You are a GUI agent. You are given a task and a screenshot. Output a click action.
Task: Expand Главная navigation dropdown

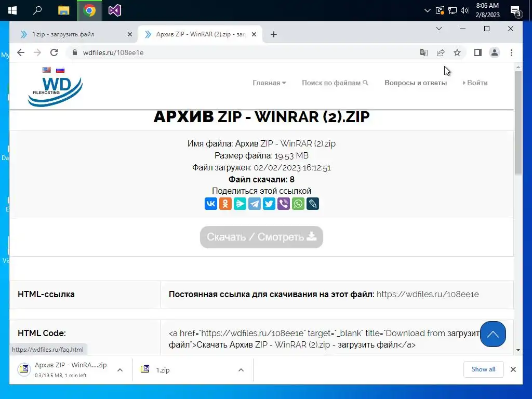pyautogui.click(x=269, y=83)
